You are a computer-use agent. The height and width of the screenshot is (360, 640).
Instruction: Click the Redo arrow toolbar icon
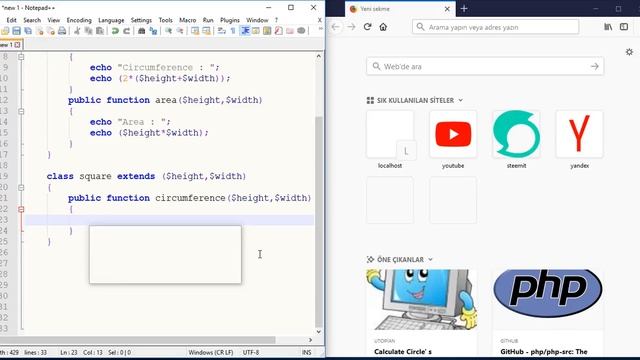(127, 31)
